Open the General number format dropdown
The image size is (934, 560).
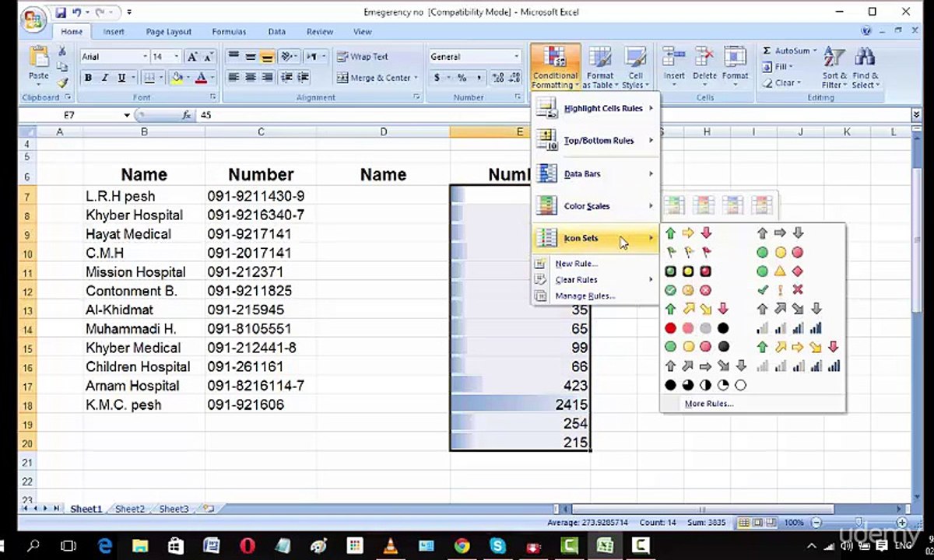click(516, 57)
